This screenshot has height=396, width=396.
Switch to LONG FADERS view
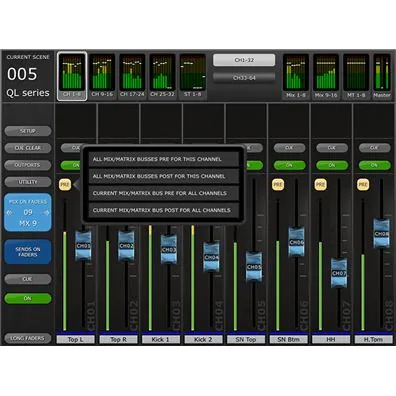tap(28, 338)
